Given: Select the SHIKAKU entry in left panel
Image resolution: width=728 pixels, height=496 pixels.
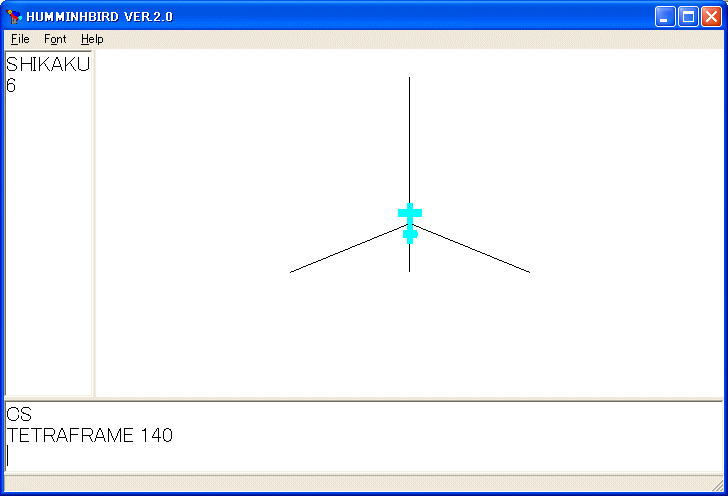Looking at the screenshot, I should (48, 64).
